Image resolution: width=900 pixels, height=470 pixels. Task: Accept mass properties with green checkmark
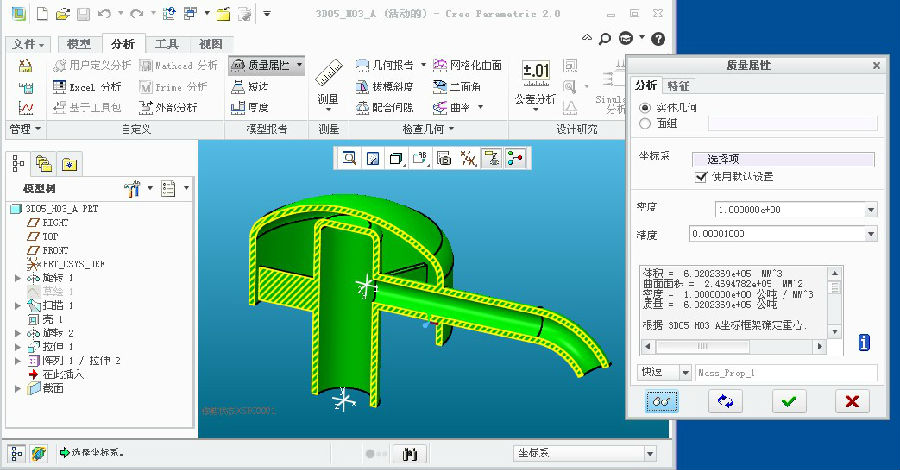[789, 401]
